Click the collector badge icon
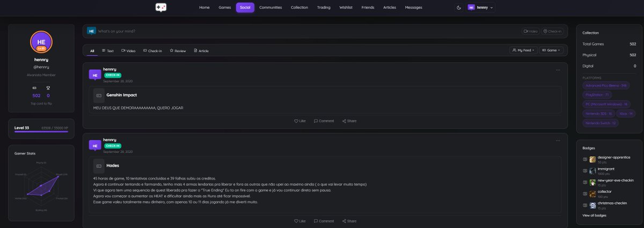The height and width of the screenshot is (228, 644). (x=592, y=194)
